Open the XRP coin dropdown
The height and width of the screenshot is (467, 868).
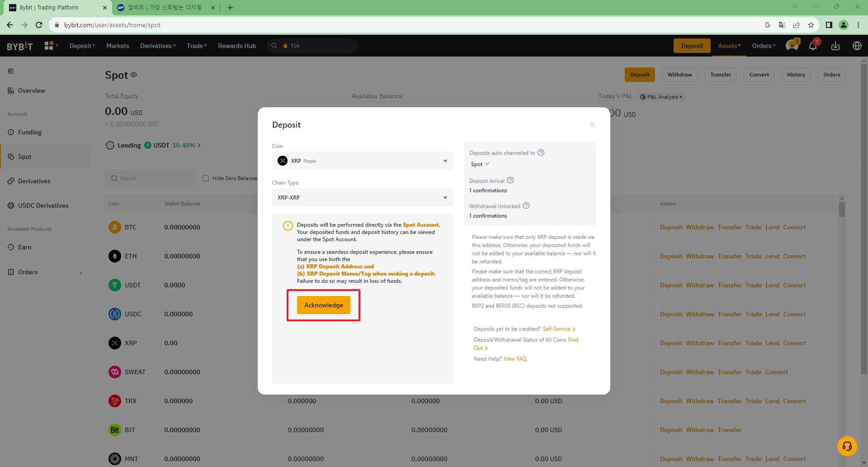click(362, 161)
